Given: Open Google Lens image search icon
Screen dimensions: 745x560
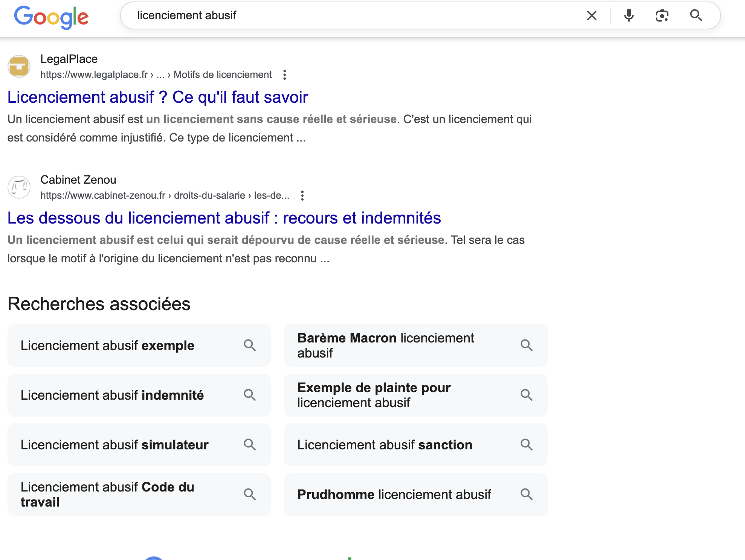Looking at the screenshot, I should point(662,15).
